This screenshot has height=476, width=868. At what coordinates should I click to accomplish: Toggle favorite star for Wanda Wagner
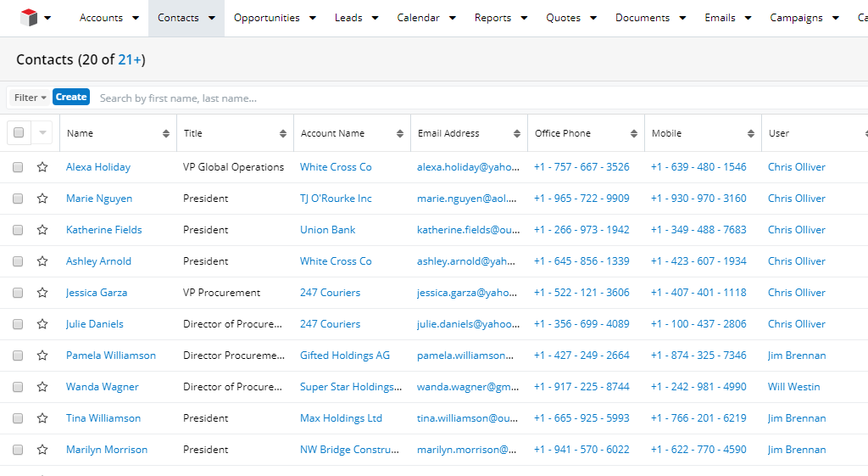point(42,387)
